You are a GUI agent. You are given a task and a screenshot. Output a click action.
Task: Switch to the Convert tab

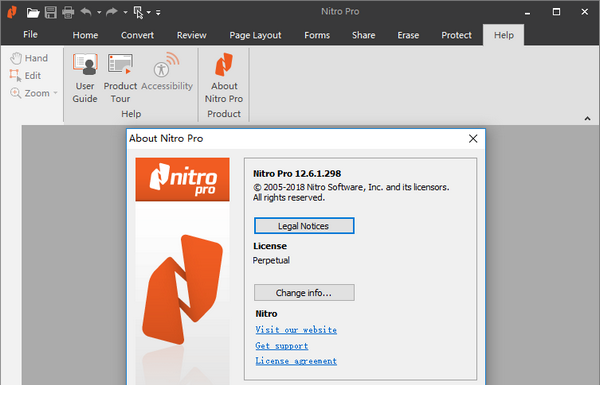tap(137, 35)
